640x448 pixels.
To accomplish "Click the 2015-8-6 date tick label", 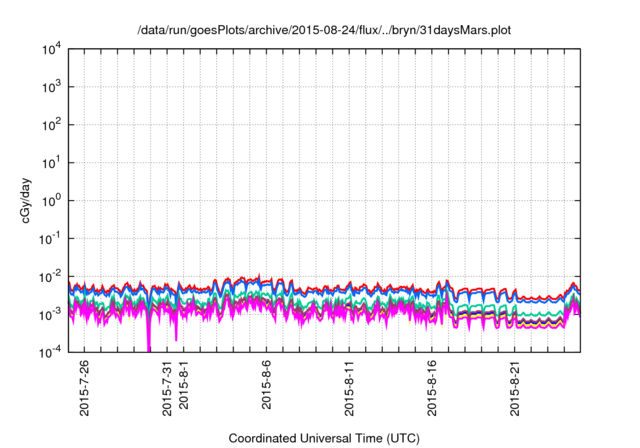I will coord(267,384).
